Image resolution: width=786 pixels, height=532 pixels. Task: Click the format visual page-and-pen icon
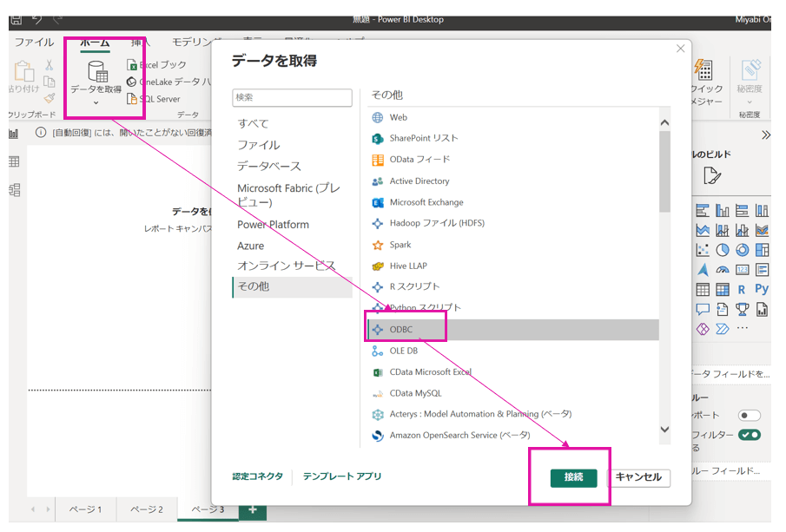pyautogui.click(x=712, y=176)
